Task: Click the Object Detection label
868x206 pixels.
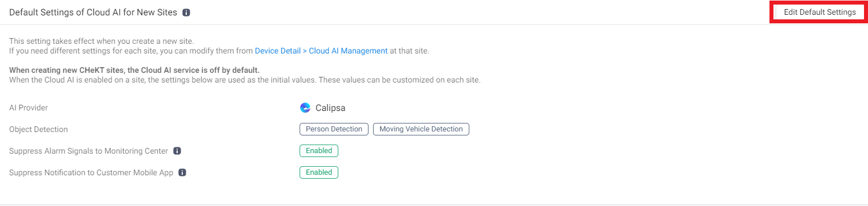Action: (x=39, y=129)
